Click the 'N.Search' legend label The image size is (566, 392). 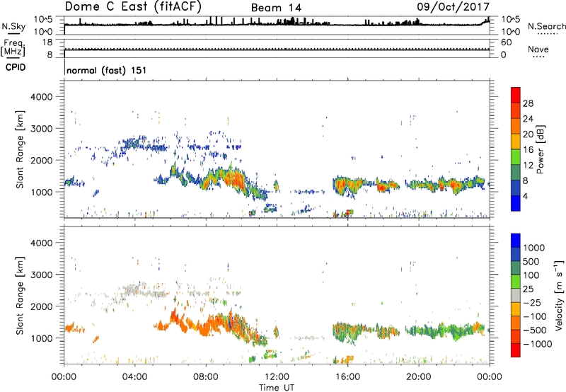(546, 26)
